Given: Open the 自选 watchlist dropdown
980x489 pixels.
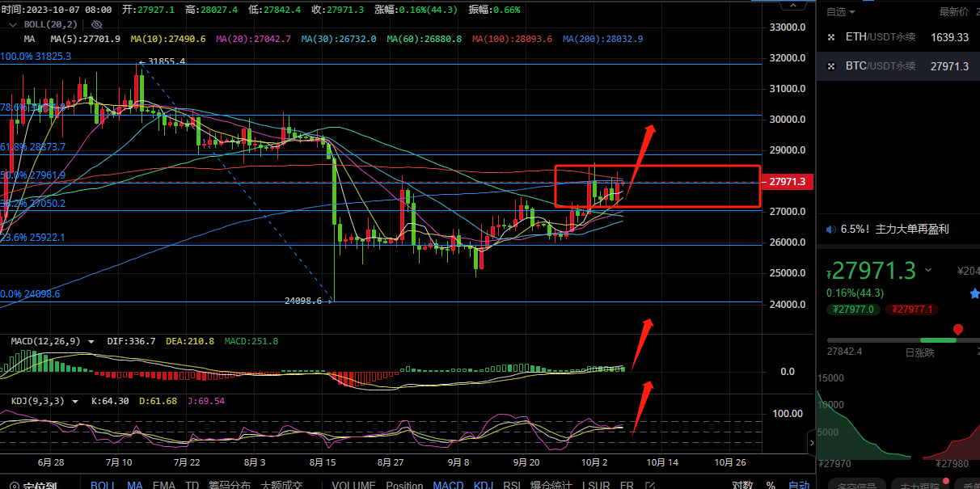Looking at the screenshot, I should coord(841,12).
